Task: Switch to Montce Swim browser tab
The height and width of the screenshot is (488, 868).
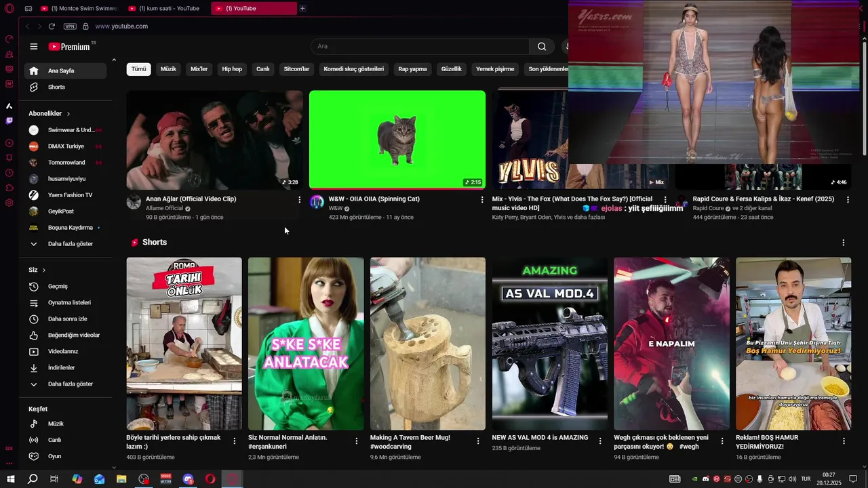Action: (x=80, y=8)
